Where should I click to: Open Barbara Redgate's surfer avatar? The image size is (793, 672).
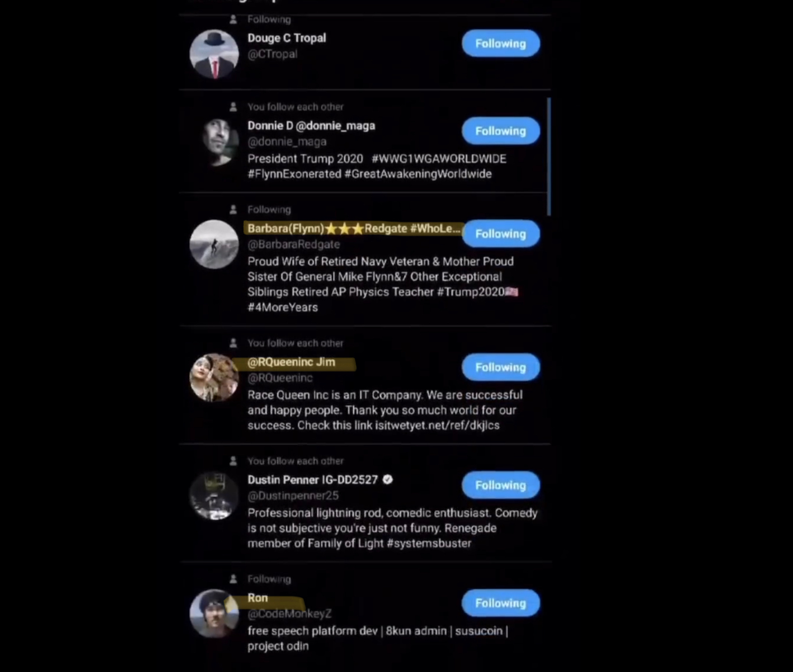pyautogui.click(x=214, y=244)
